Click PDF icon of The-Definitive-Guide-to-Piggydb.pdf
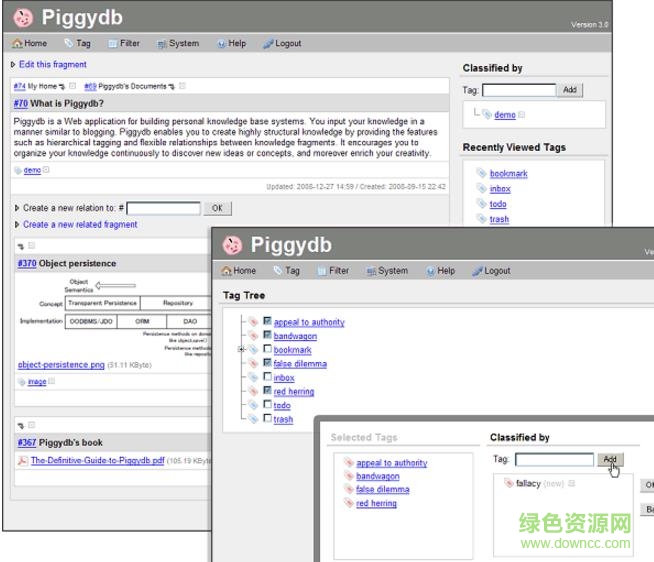 click(x=23, y=461)
